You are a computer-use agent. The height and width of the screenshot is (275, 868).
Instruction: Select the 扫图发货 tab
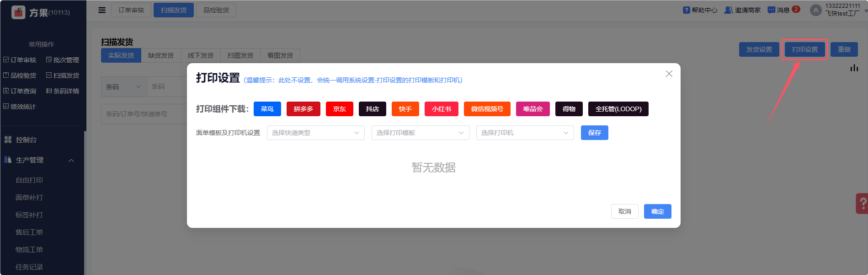click(x=240, y=55)
